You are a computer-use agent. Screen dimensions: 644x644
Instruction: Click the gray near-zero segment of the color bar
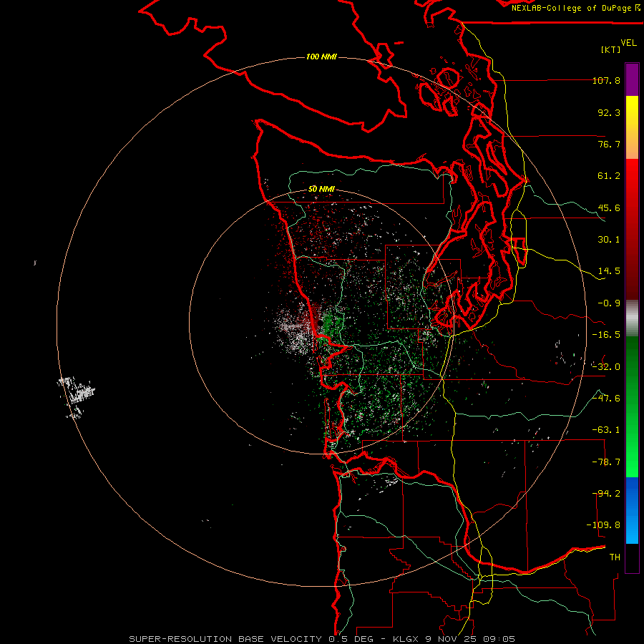point(632,318)
